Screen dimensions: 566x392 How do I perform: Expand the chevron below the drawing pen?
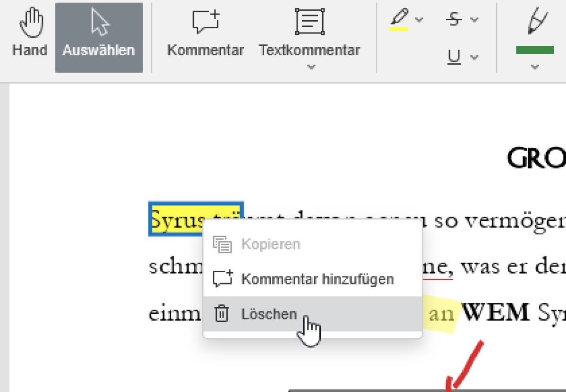pyautogui.click(x=534, y=67)
